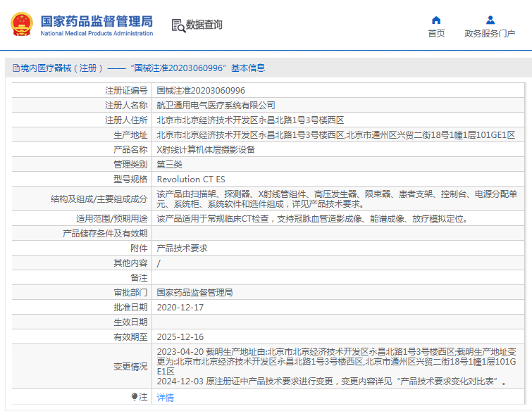The height and width of the screenshot is (416, 532).
Task: Click the home house icon
Action: click(436, 20)
